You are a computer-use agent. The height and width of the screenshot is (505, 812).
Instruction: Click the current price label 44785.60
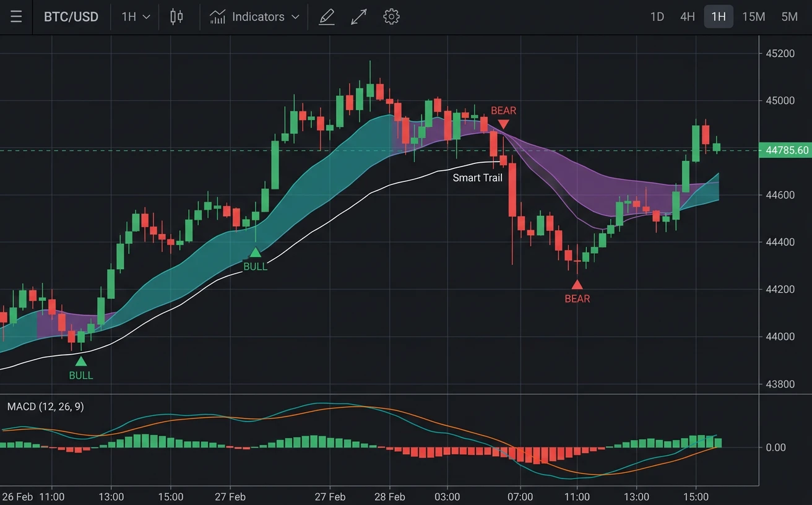[x=787, y=150]
